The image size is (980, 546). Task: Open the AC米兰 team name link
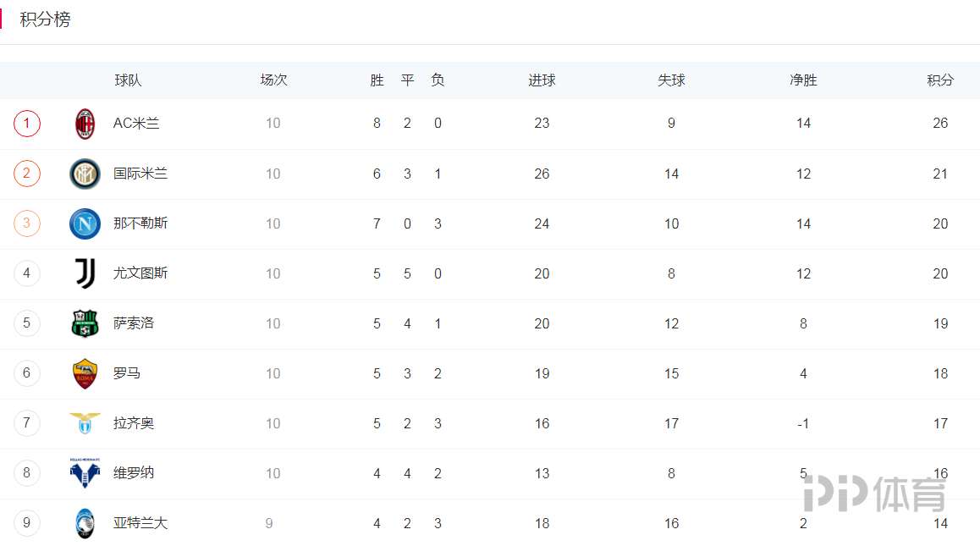point(136,124)
